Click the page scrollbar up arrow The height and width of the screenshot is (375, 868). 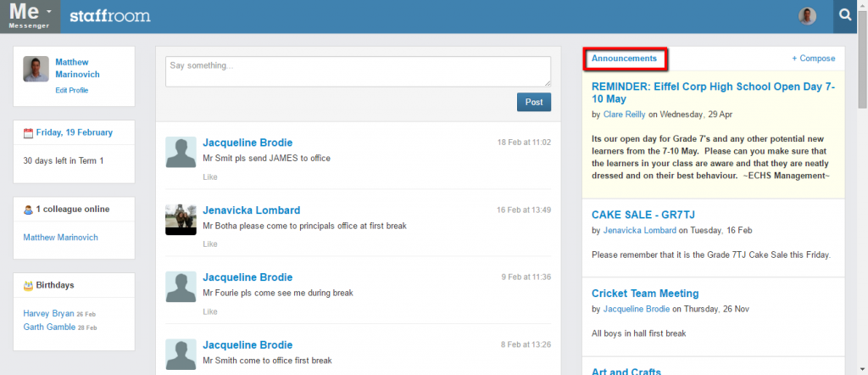pyautogui.click(x=862, y=6)
